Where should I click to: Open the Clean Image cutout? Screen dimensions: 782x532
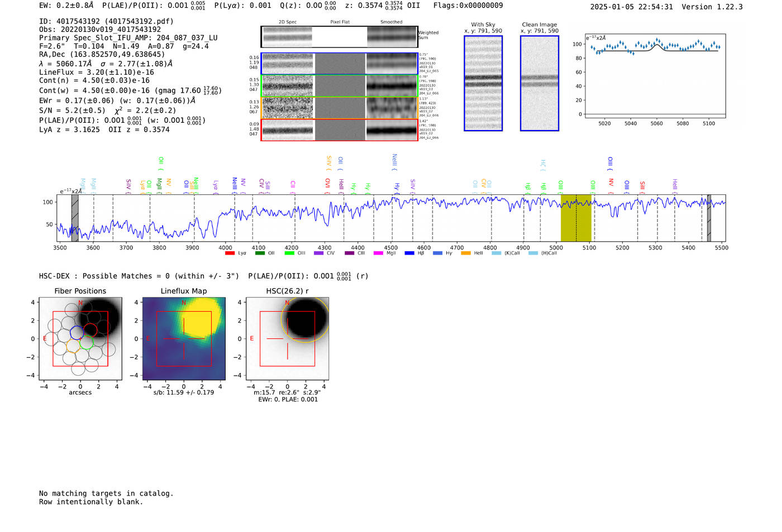(540, 83)
